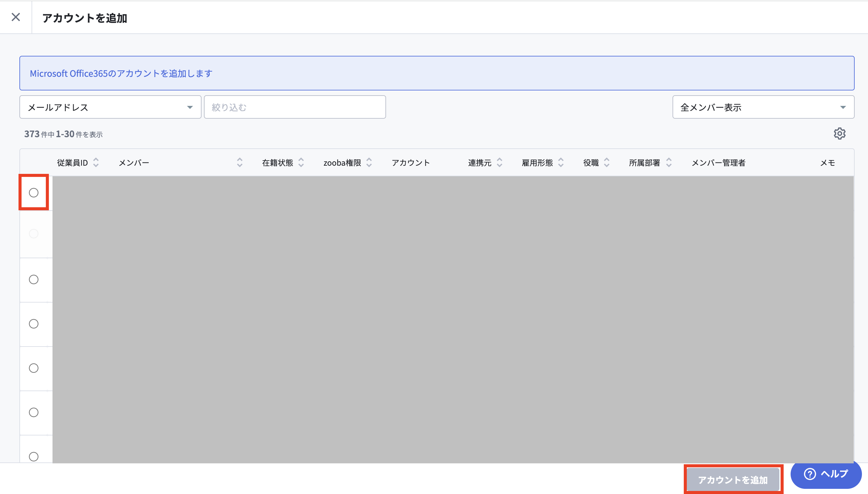The image size is (868, 494).
Task: Click the Microsoft Office365 info banner text
Action: [121, 73]
